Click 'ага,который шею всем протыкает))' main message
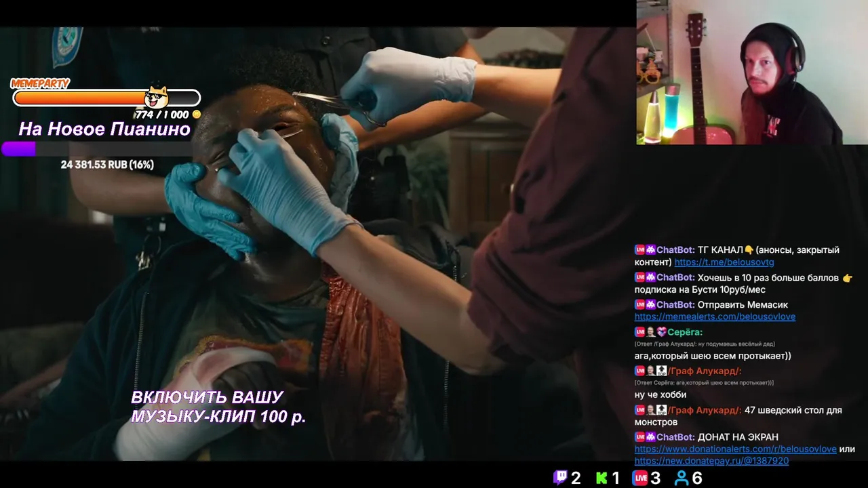This screenshot has height=488, width=868. pos(713,356)
